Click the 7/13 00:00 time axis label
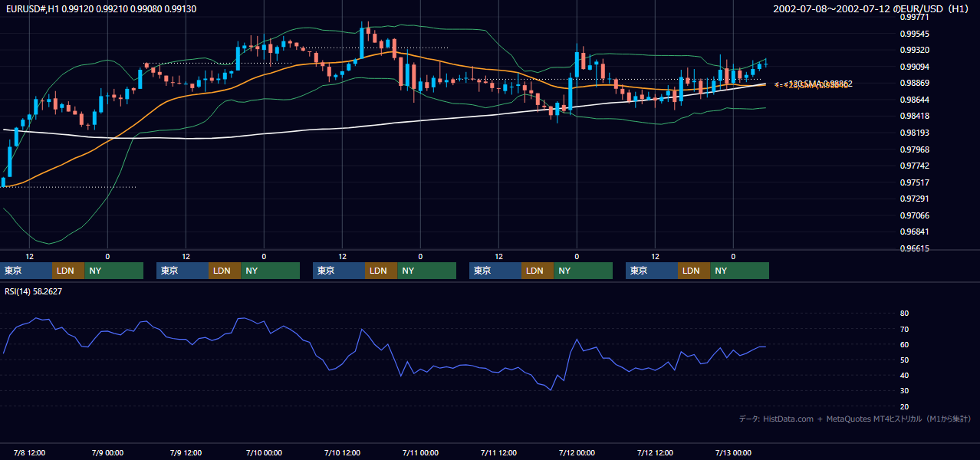The height and width of the screenshot is (460, 980). coord(734,452)
